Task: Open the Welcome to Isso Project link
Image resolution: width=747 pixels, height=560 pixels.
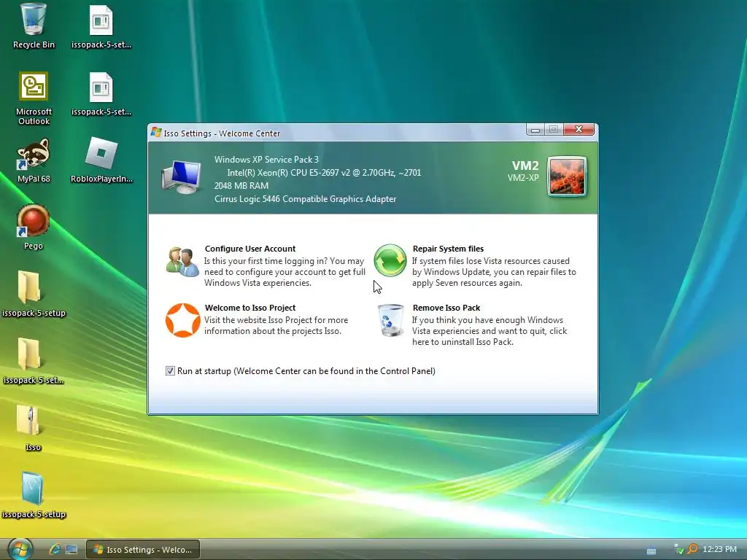Action: pos(250,308)
